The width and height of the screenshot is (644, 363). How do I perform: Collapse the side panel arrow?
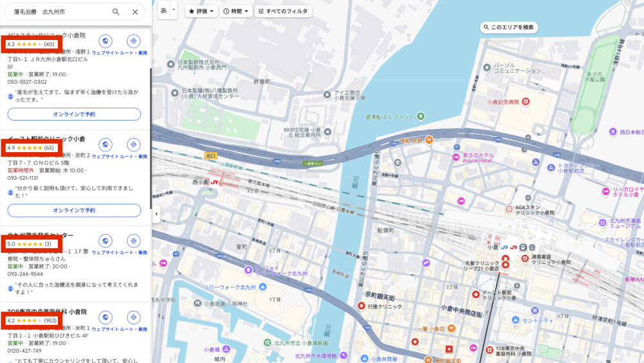156,214
